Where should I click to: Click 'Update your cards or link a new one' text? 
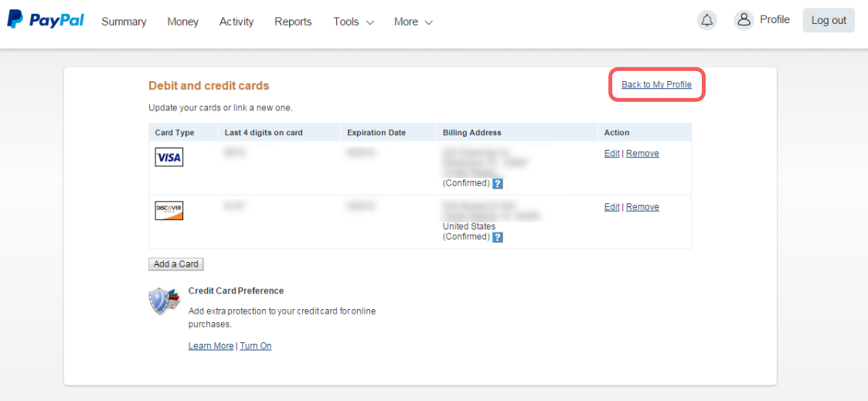(220, 108)
